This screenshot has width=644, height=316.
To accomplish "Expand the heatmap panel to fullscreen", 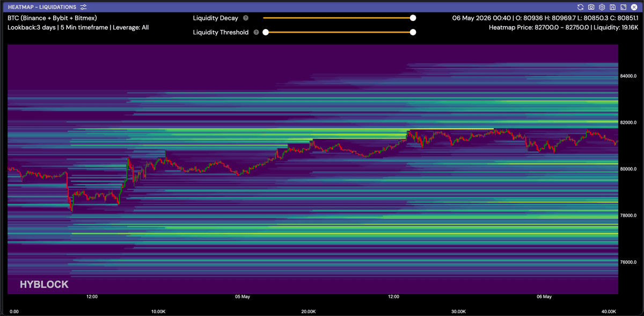I will [623, 7].
